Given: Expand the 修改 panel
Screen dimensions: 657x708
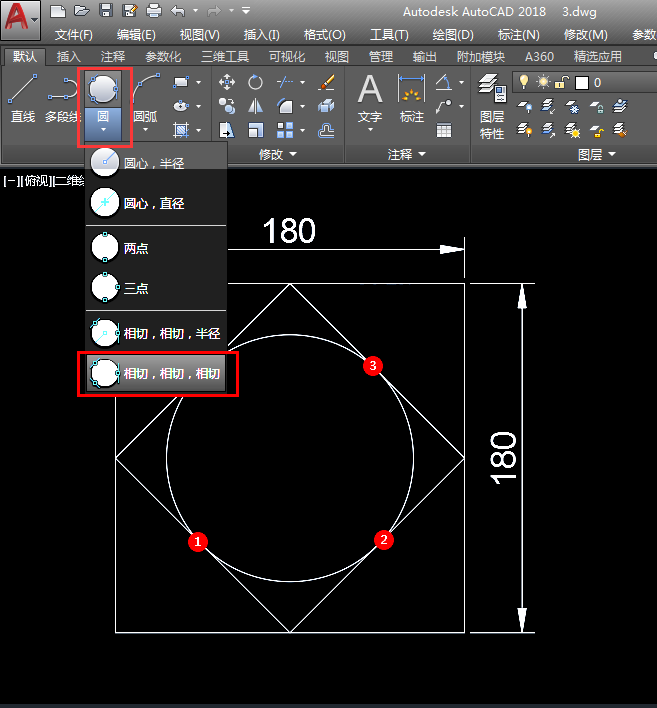Looking at the screenshot, I should tap(277, 154).
